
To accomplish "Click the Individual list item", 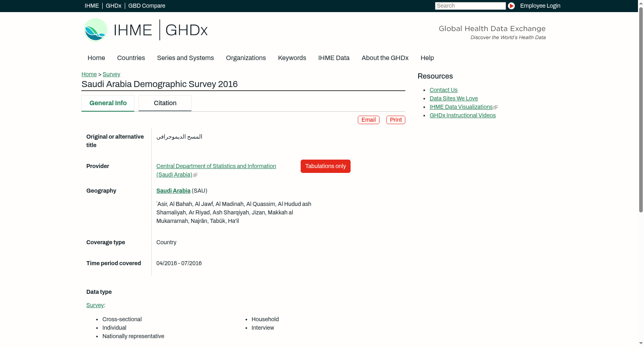I will coord(114,328).
